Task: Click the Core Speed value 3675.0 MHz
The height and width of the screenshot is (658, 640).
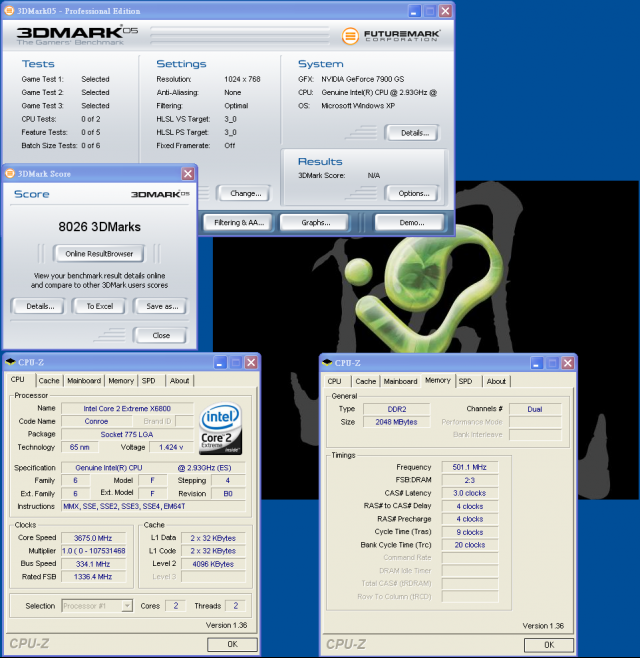Action: pos(93,538)
